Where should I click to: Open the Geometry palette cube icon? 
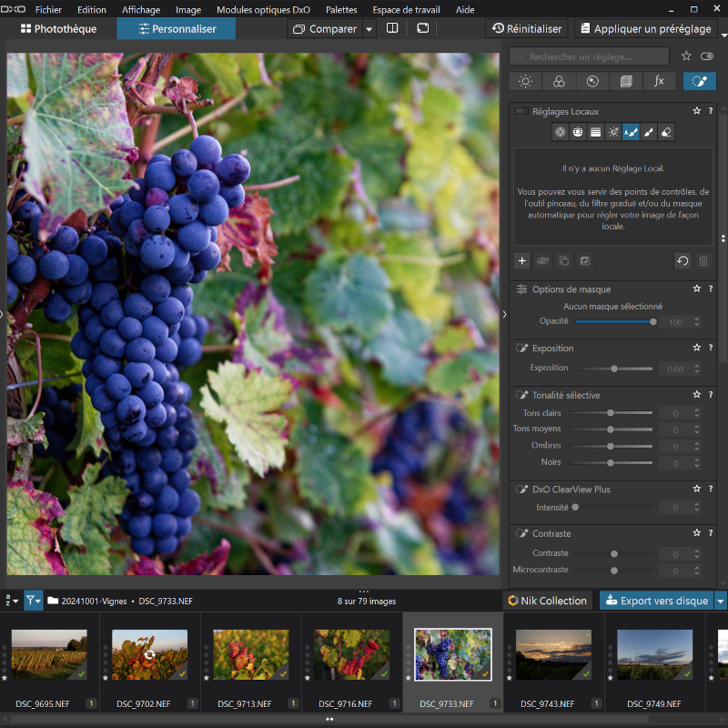pos(625,81)
